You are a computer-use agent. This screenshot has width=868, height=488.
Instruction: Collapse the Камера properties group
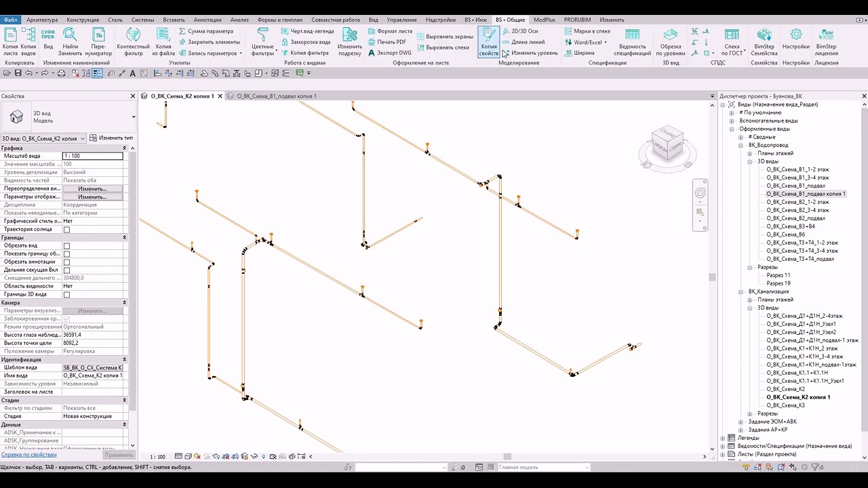point(125,302)
